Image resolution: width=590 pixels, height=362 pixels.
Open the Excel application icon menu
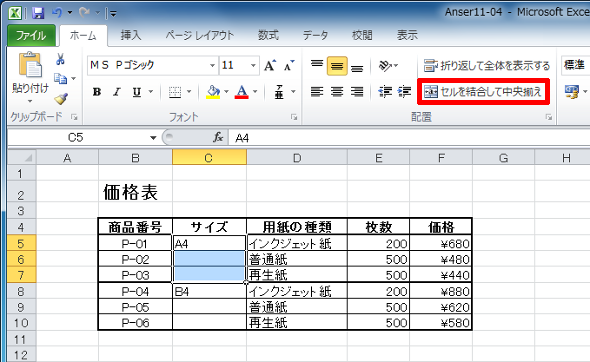click(15, 13)
